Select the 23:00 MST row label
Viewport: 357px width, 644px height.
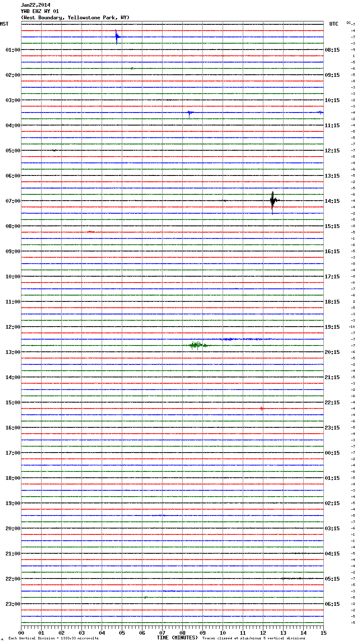(x=13, y=604)
